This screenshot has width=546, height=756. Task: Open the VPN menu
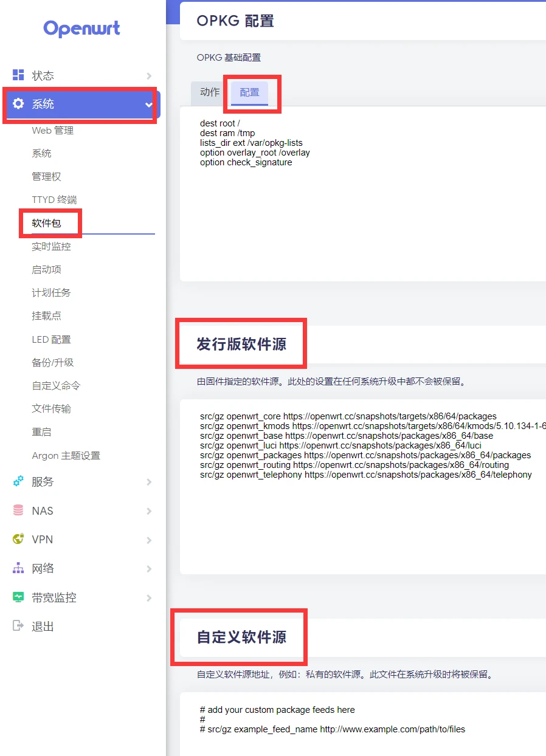click(x=83, y=540)
